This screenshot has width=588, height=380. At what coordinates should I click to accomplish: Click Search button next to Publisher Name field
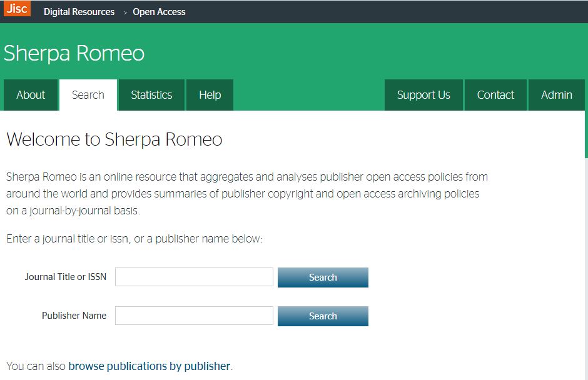[x=323, y=316]
